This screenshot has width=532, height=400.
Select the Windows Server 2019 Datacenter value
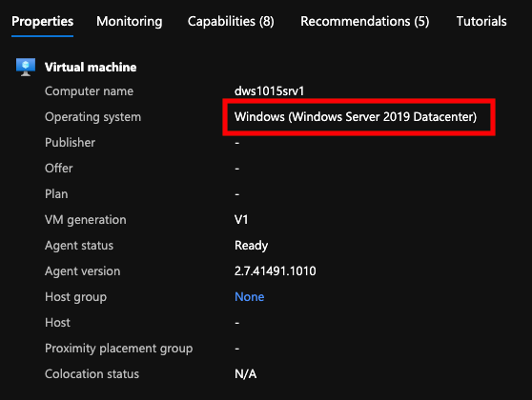coord(356,117)
